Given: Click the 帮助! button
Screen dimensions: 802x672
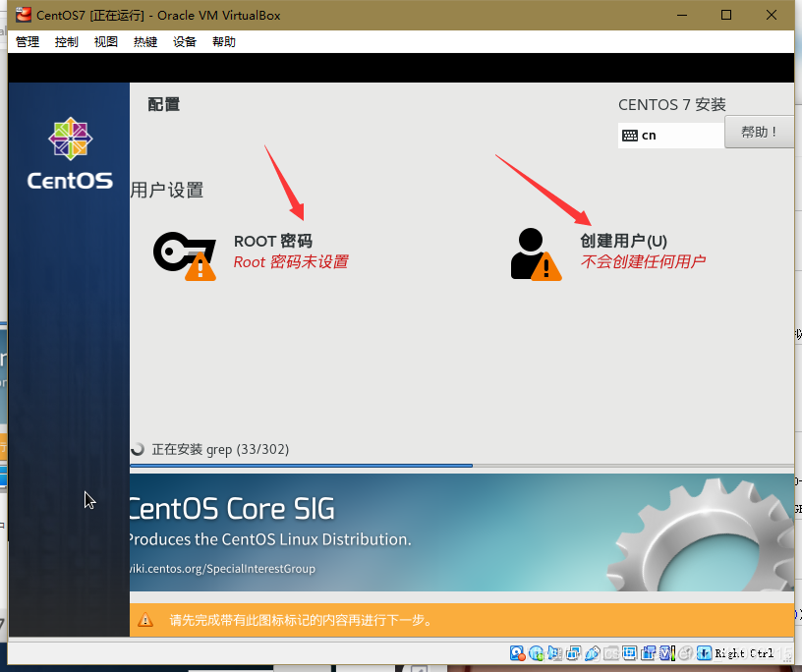Looking at the screenshot, I should pos(759,132).
